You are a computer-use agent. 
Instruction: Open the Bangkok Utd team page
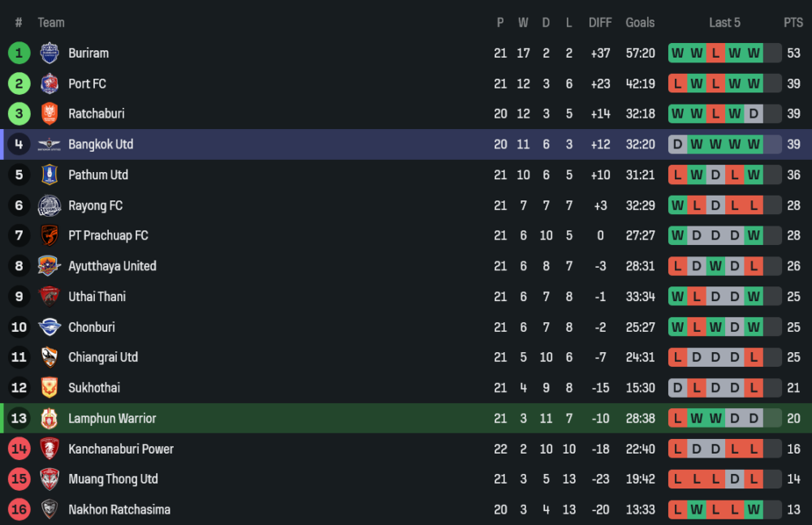tap(101, 144)
